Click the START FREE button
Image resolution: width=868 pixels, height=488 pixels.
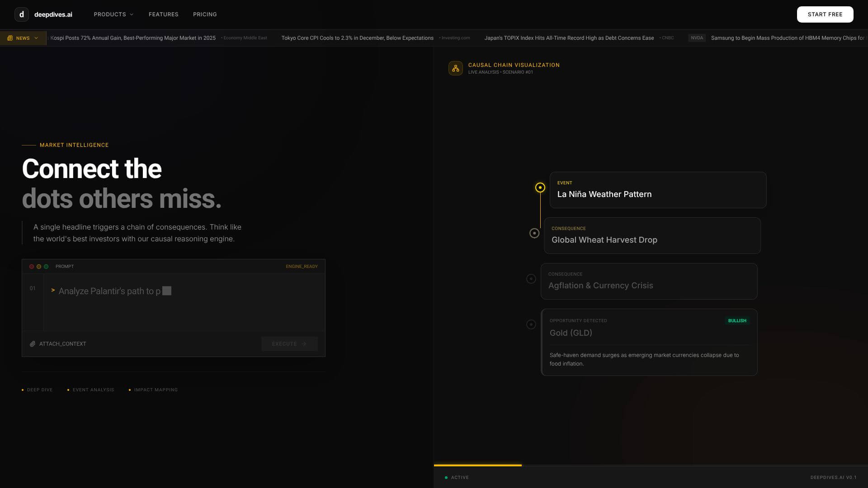[x=825, y=14]
